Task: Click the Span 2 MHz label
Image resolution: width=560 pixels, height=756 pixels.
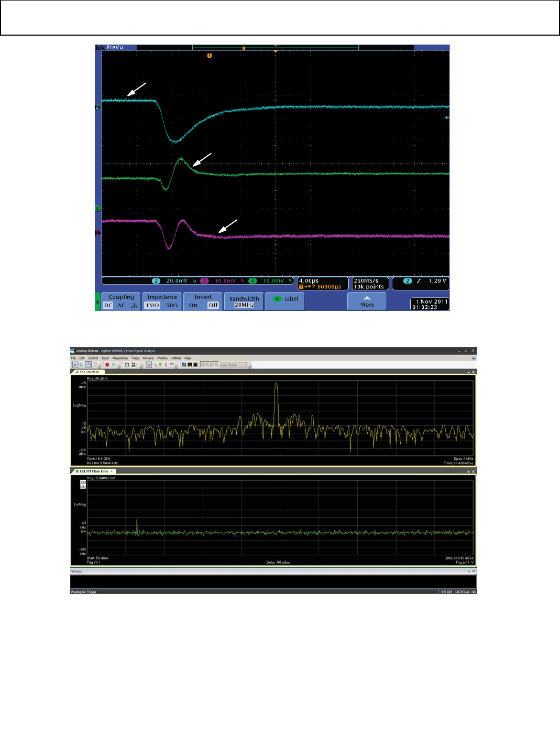Action: click(x=464, y=459)
